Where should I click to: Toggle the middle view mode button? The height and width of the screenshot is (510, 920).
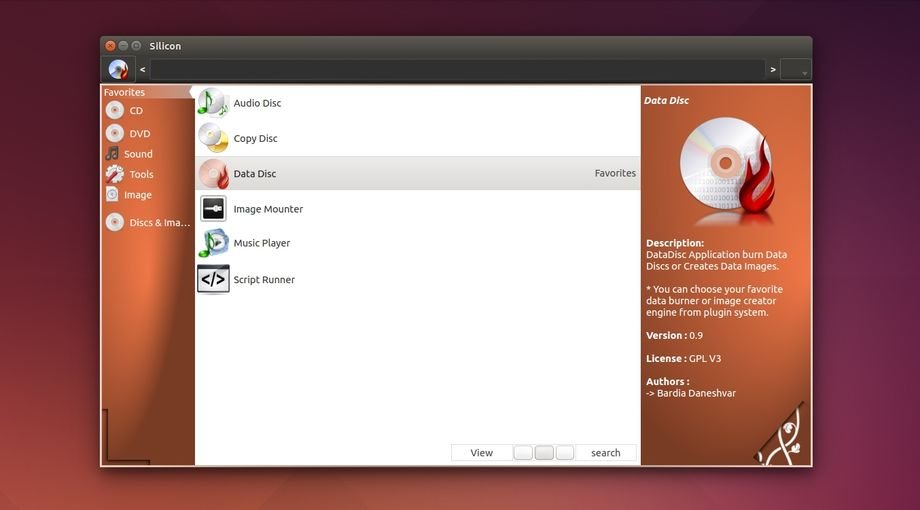[544, 453]
